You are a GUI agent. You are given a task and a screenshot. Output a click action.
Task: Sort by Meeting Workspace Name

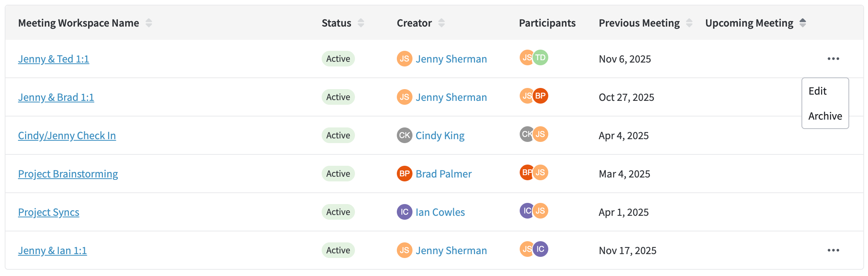pos(149,23)
